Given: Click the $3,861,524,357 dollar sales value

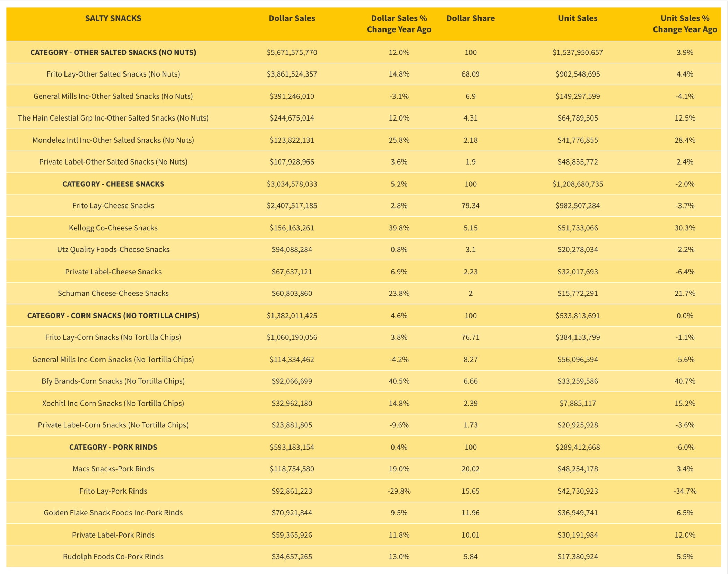Looking at the screenshot, I should pyautogui.click(x=292, y=74).
